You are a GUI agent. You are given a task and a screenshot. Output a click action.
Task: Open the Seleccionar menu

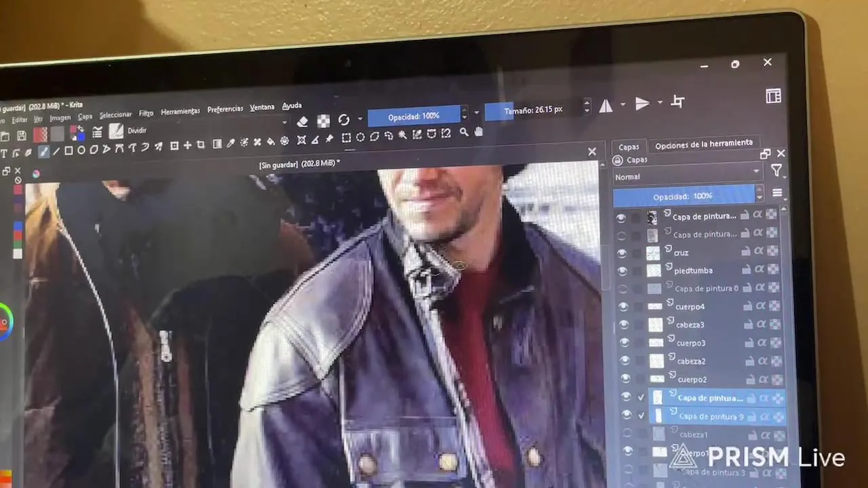115,115
